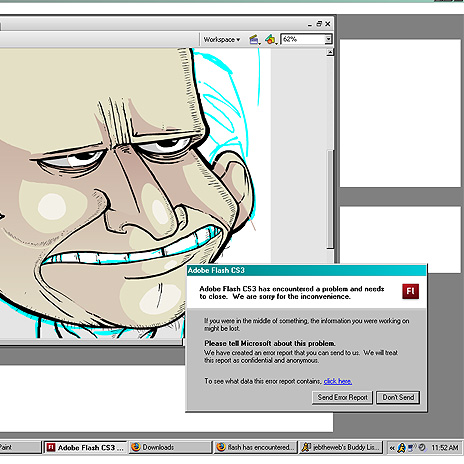The image size is (464, 464).
Task: Click the Fl icon in error dialog
Action: 410,291
